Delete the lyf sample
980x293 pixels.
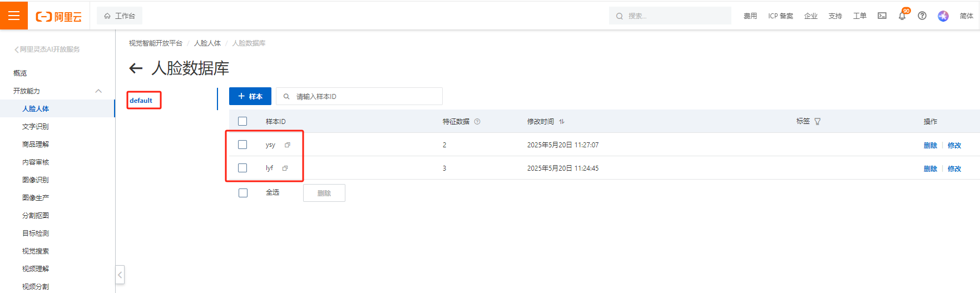coord(930,169)
